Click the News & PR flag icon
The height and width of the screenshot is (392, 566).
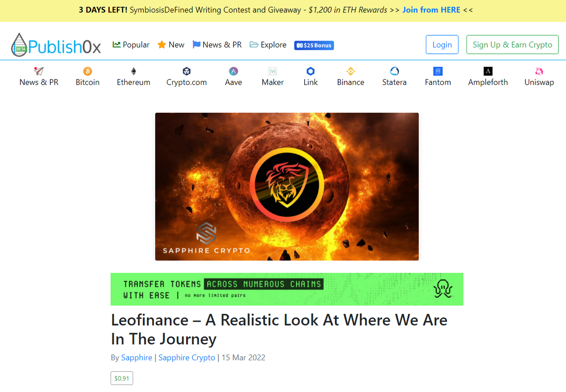pos(196,45)
